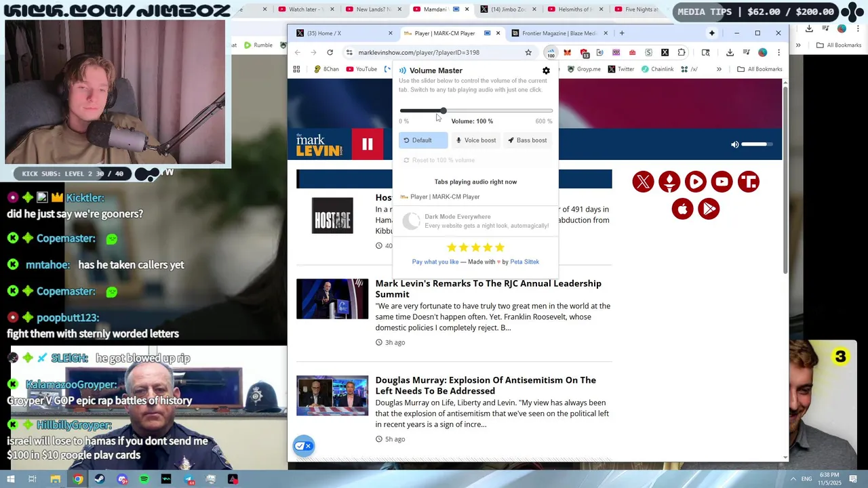Click the Volume Master volume slider handle
The width and height of the screenshot is (868, 488).
(x=443, y=110)
